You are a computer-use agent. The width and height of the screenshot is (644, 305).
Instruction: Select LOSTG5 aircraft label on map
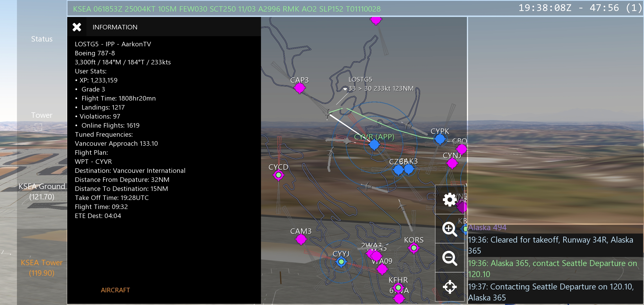[x=360, y=80]
